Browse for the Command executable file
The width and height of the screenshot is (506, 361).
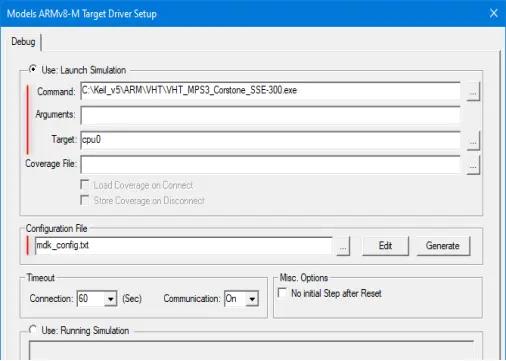click(x=473, y=91)
